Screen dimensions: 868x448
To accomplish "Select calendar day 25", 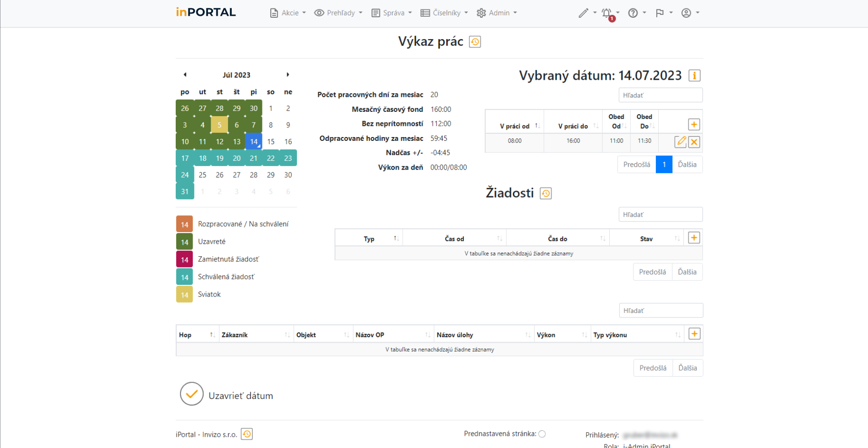I will (202, 175).
